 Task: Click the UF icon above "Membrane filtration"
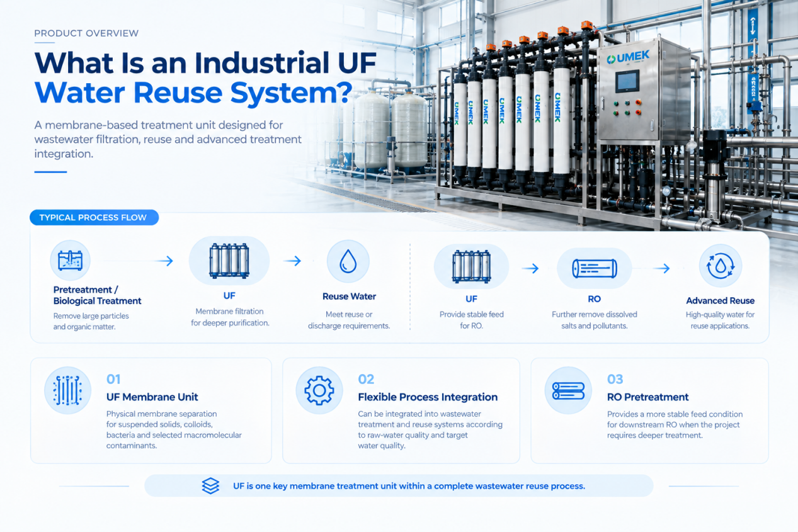point(229,261)
